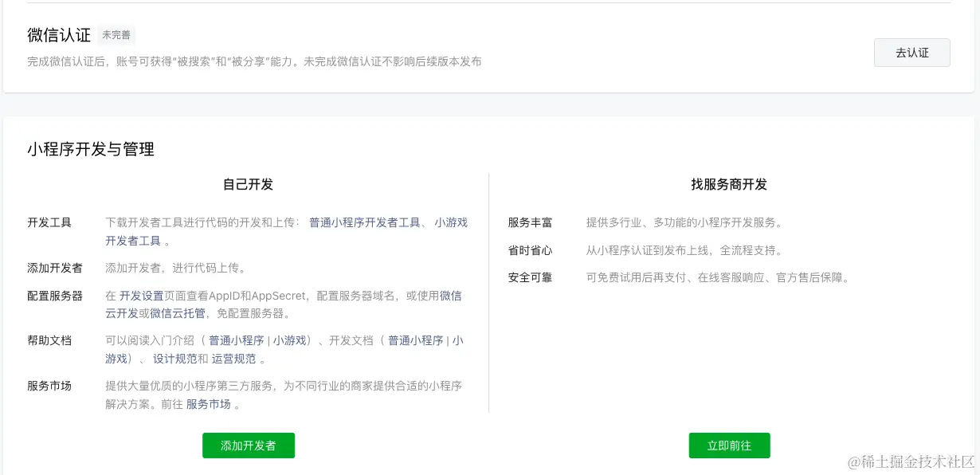Click the 安全可靠 label
The width and height of the screenshot is (980, 475).
pos(531,278)
